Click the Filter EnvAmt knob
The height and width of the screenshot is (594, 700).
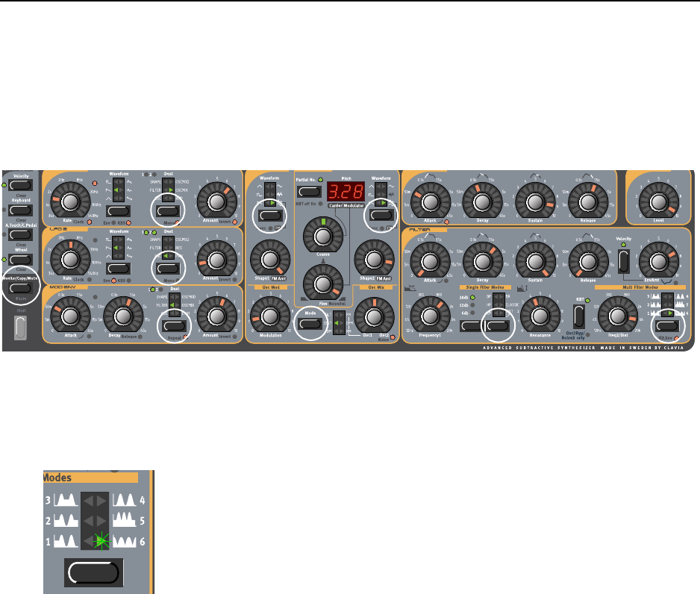[x=658, y=261]
